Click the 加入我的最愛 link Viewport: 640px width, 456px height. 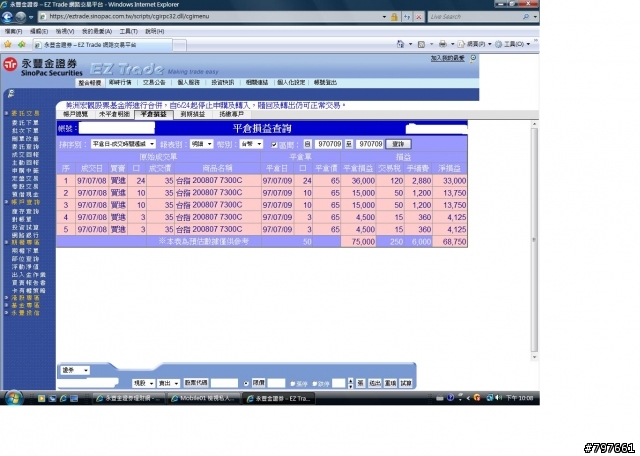click(x=447, y=58)
